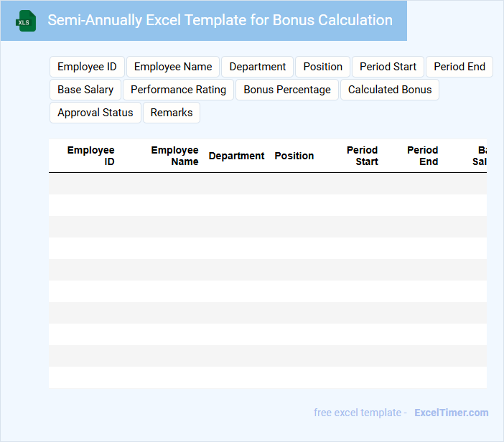504x442 pixels.
Task: Click the Employee Name column header
Action: pyautogui.click(x=174, y=156)
